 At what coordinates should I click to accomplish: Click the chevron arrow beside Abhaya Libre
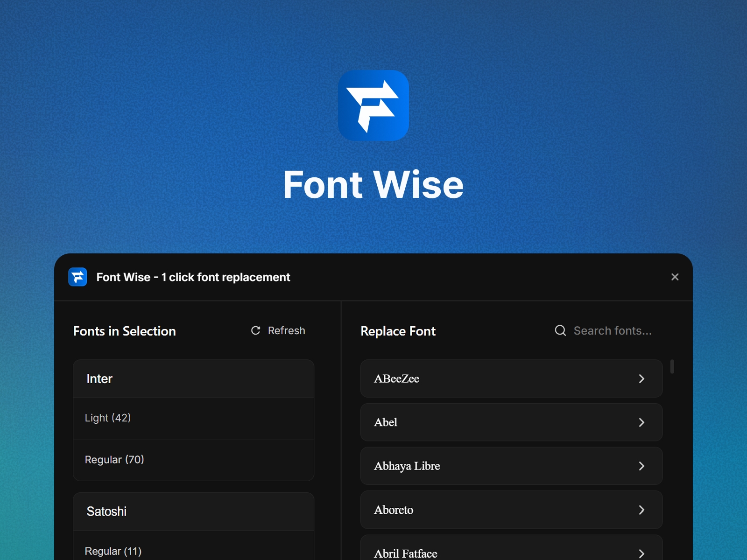(641, 466)
